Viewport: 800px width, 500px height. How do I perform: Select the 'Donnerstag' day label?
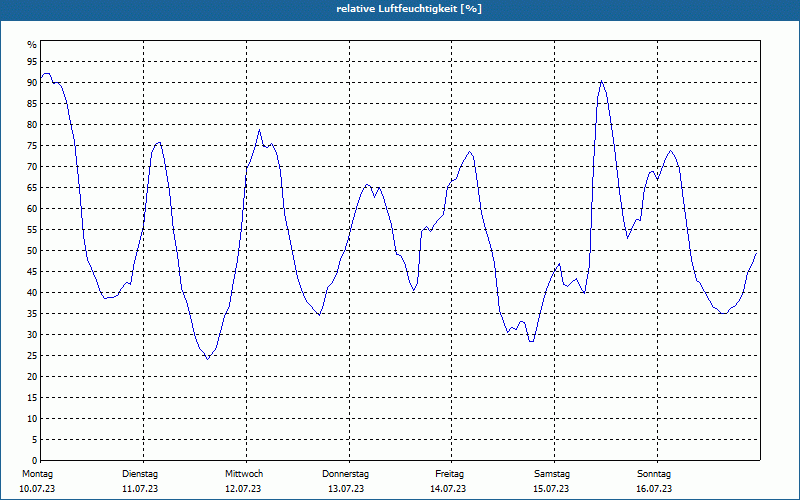coord(345,474)
